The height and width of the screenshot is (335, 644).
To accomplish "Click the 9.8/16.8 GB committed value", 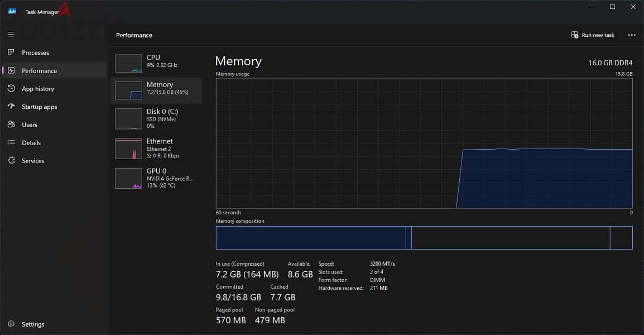I will pyautogui.click(x=239, y=297).
